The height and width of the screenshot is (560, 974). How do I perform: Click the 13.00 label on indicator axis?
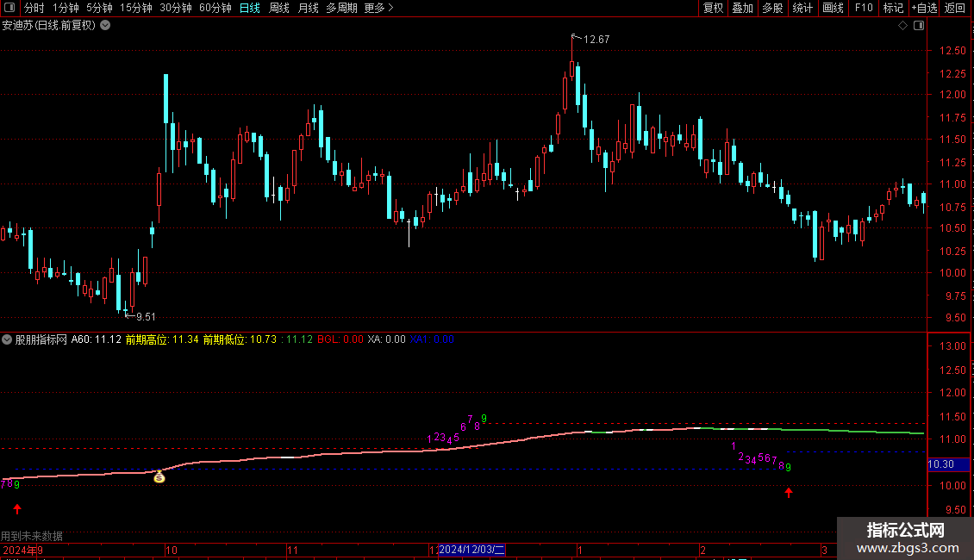click(952, 346)
